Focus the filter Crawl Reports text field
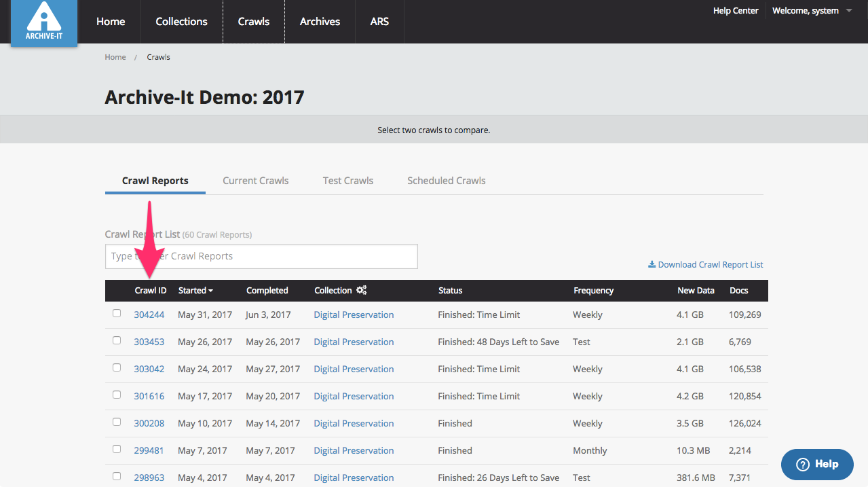868x487 pixels. pyautogui.click(x=261, y=256)
